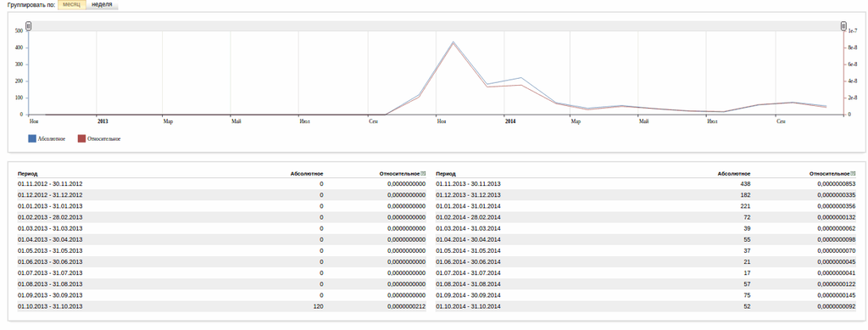
Task: Toggle the blue Абсолютное legend swatch
Action: (x=31, y=138)
